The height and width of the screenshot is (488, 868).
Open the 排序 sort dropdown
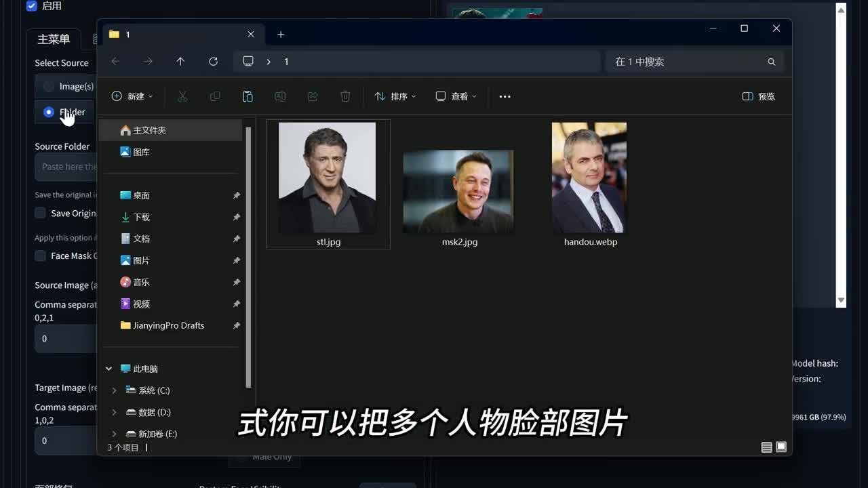click(395, 96)
